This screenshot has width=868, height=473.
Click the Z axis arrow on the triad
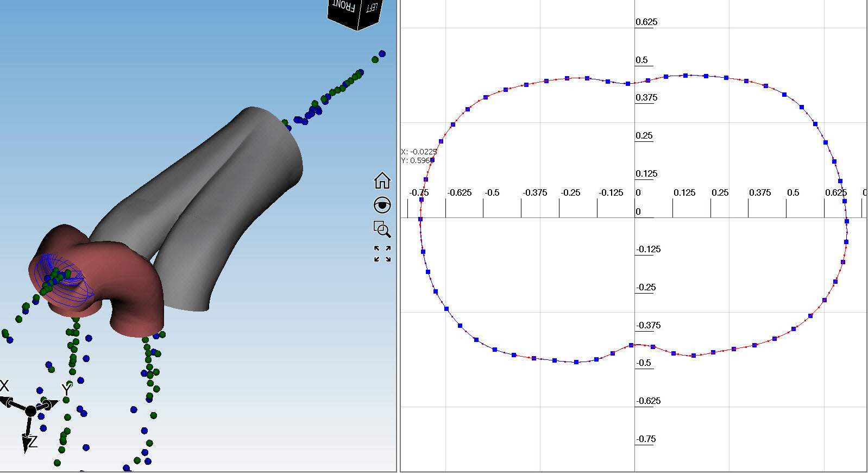click(27, 443)
